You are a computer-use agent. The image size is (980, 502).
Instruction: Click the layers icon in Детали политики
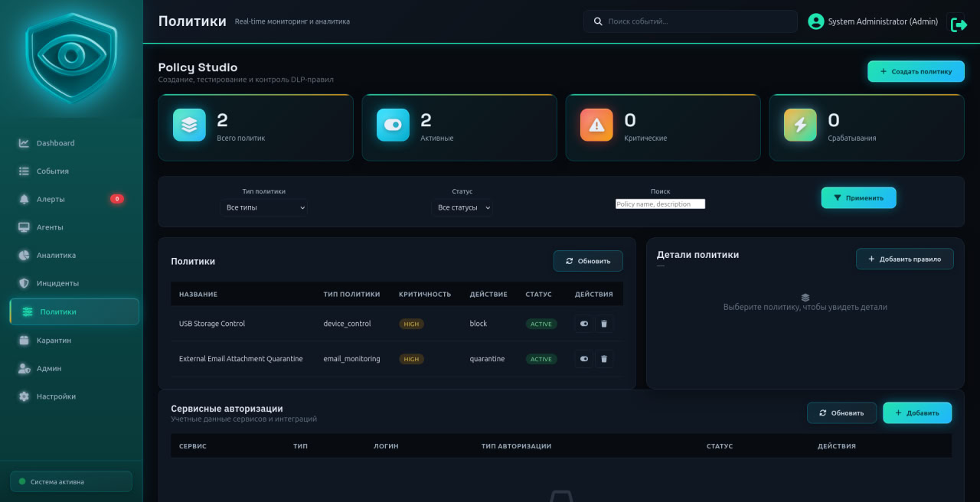[x=805, y=297]
